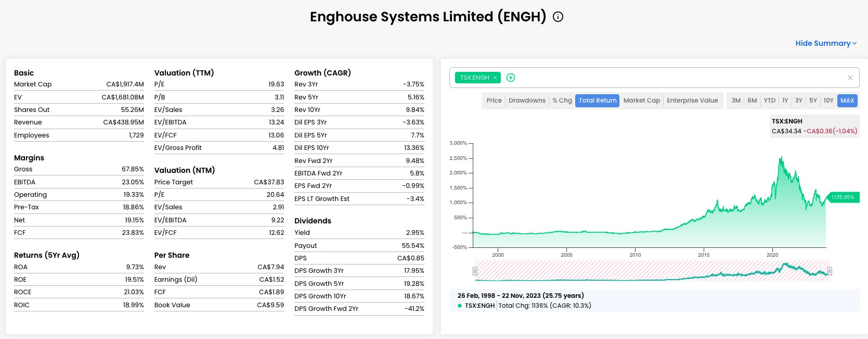
Task: Click the DPS Growth Fwd 2Yr value -41.2%
Action: [414, 309]
